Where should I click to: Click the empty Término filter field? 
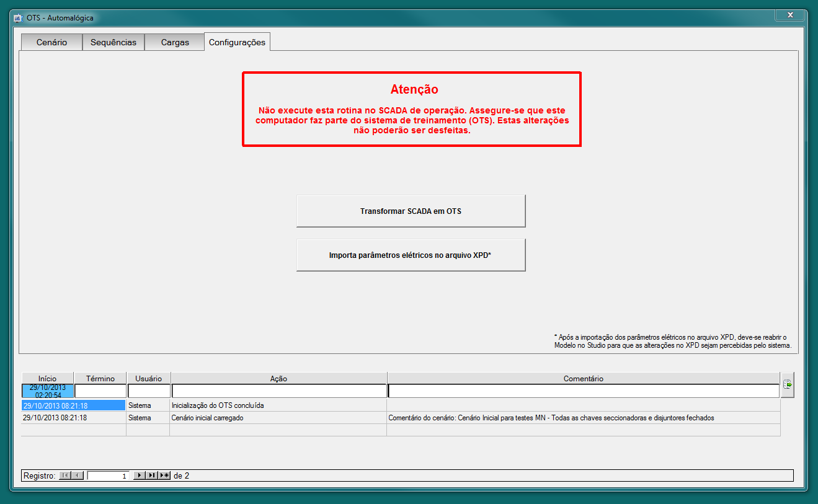[100, 391]
